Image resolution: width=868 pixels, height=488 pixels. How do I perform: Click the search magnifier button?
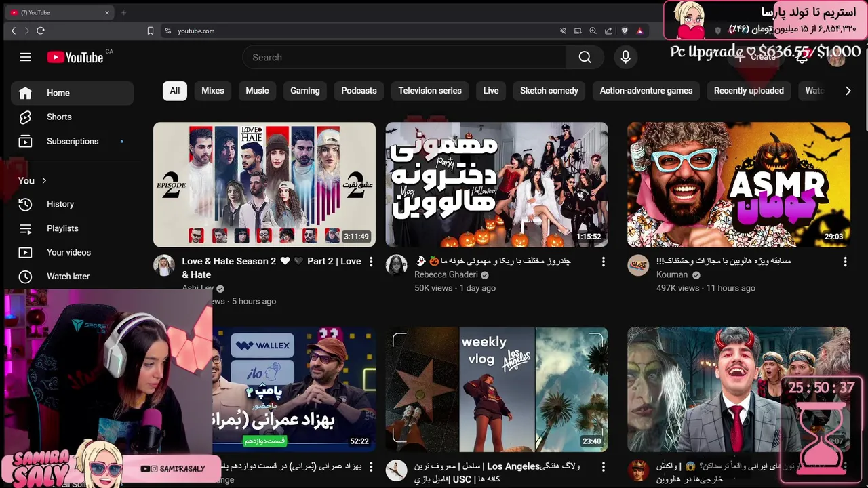click(x=585, y=58)
